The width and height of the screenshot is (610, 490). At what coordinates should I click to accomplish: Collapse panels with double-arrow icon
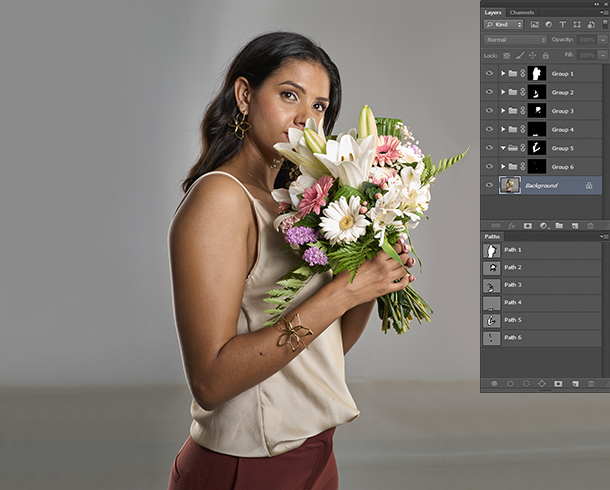[x=597, y=4]
